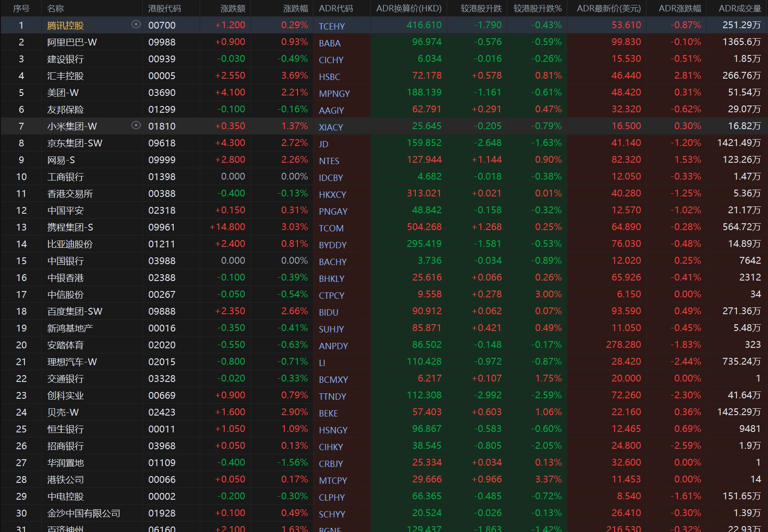Click the 名称 column header

pos(56,8)
